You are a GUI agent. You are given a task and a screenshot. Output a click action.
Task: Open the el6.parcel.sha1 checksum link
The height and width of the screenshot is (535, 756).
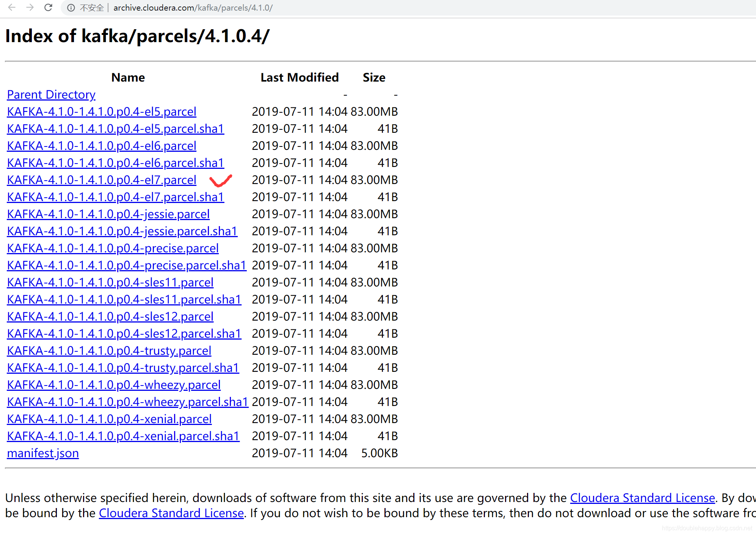115,163
